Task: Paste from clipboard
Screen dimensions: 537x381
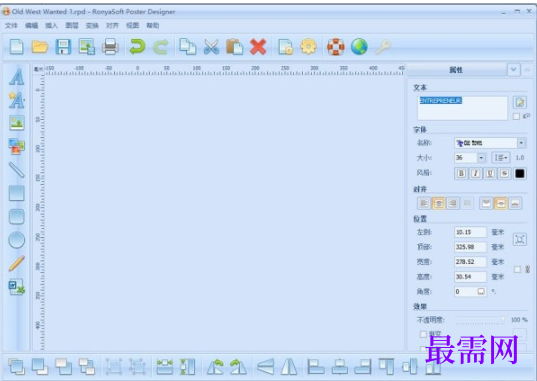Action: (x=235, y=47)
